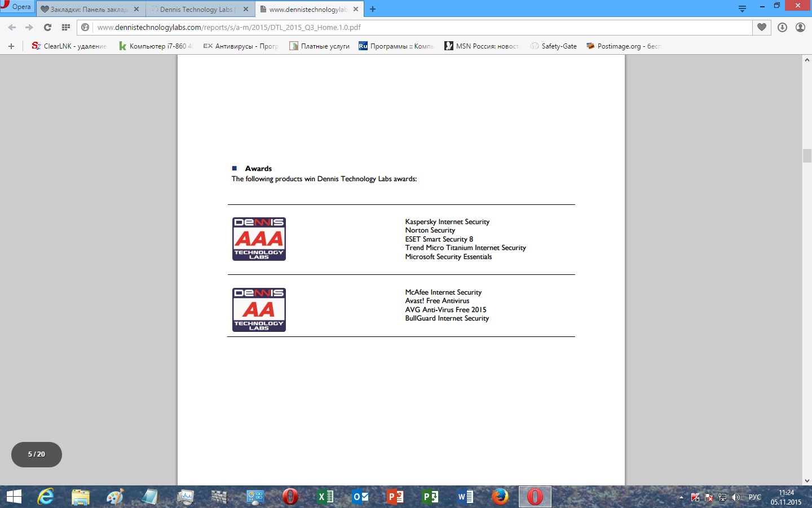
Task: Click the site info badge in address bar
Action: pos(85,27)
